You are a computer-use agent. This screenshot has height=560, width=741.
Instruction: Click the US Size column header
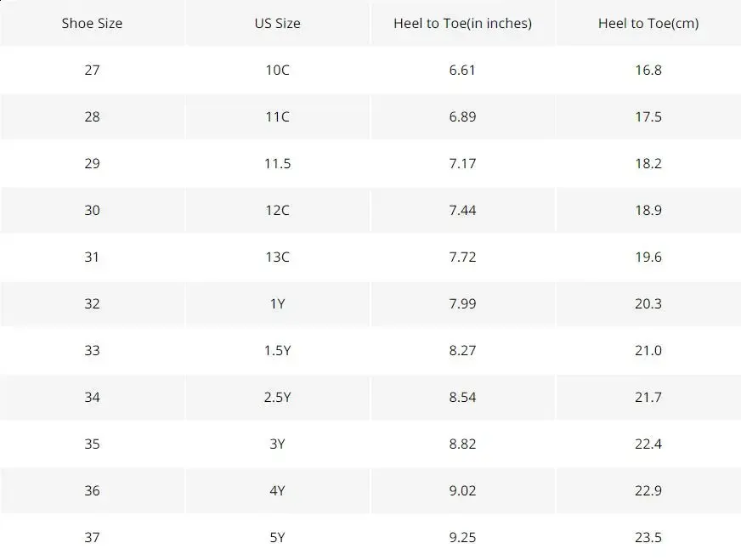pyautogui.click(x=277, y=23)
